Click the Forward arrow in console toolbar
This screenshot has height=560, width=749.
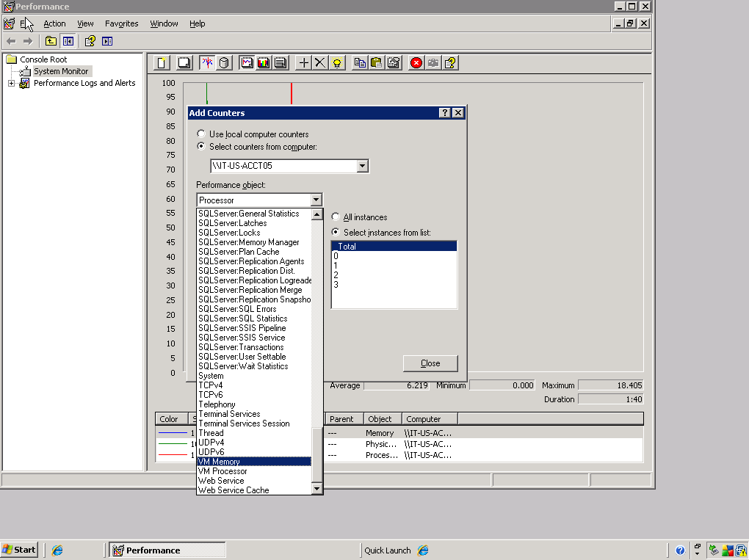tap(28, 42)
